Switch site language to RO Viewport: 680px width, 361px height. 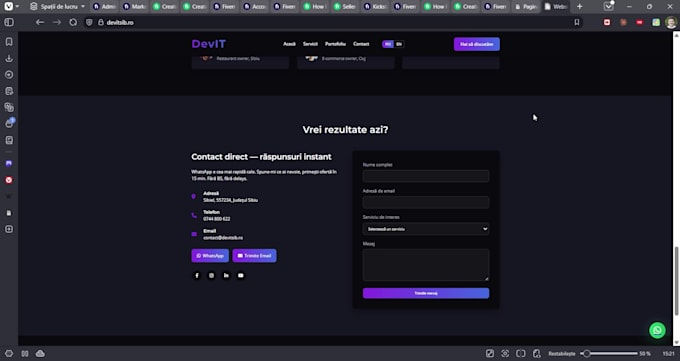(x=388, y=44)
